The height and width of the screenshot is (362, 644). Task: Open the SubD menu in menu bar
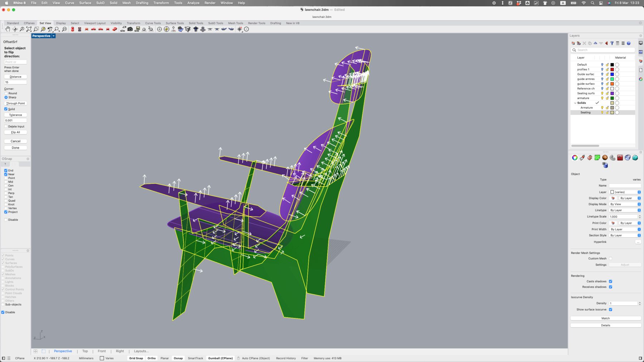click(100, 3)
